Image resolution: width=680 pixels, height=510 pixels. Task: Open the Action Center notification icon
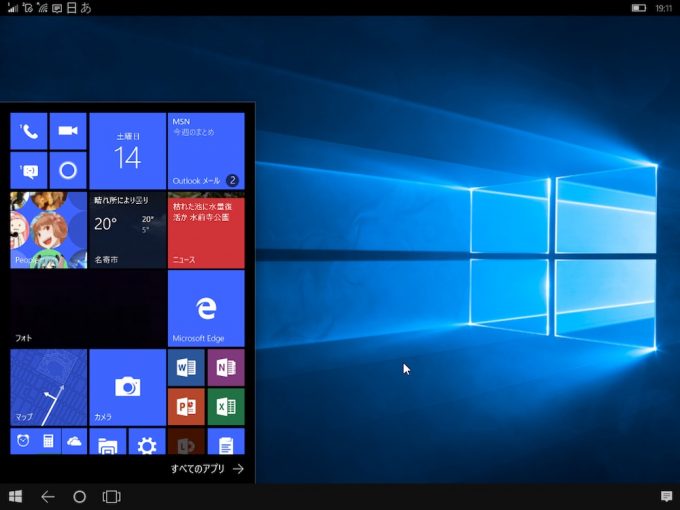coord(666,496)
